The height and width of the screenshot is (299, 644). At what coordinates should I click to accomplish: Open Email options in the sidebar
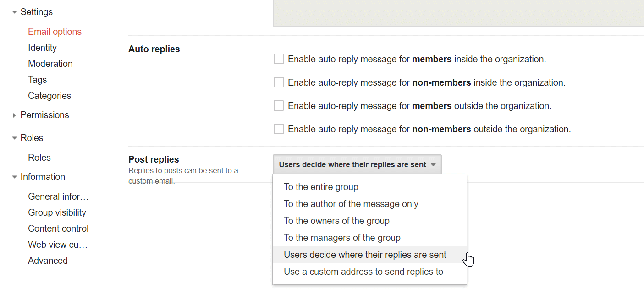(55, 32)
